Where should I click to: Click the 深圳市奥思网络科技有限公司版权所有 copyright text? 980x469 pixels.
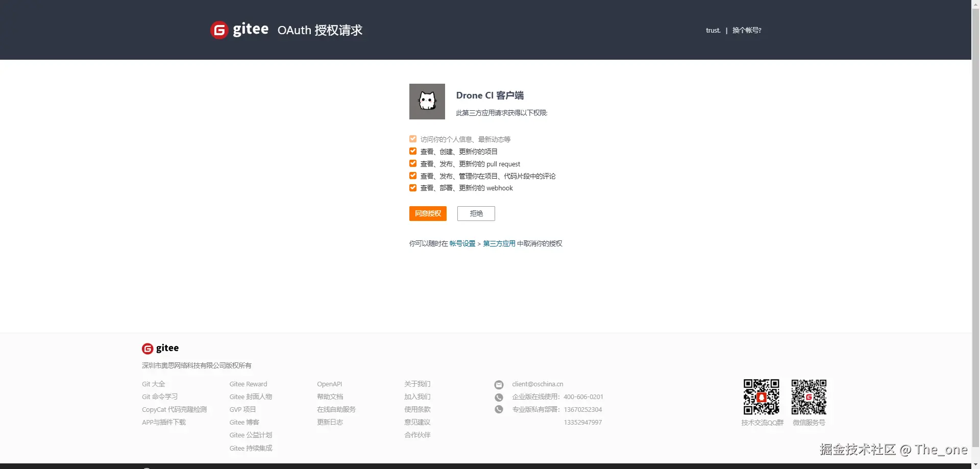pos(197,365)
